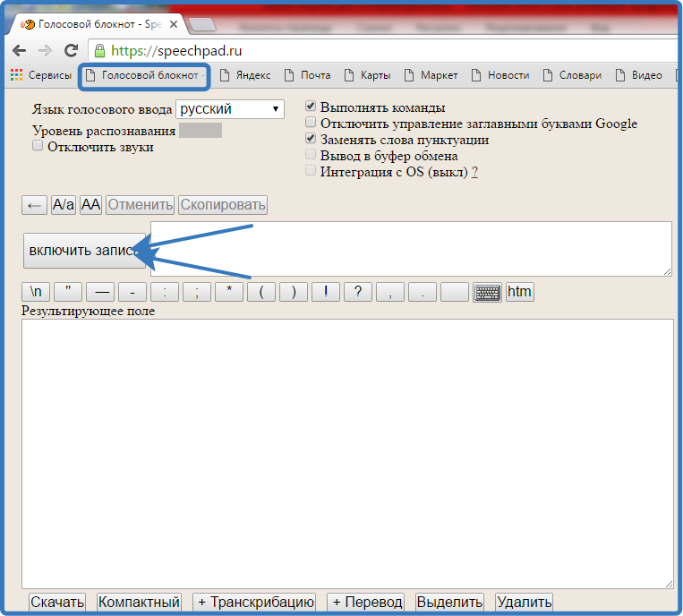683x616 pixels.
Task: Toggle Заменять слова пунктуации checkbox
Action: pos(311,138)
